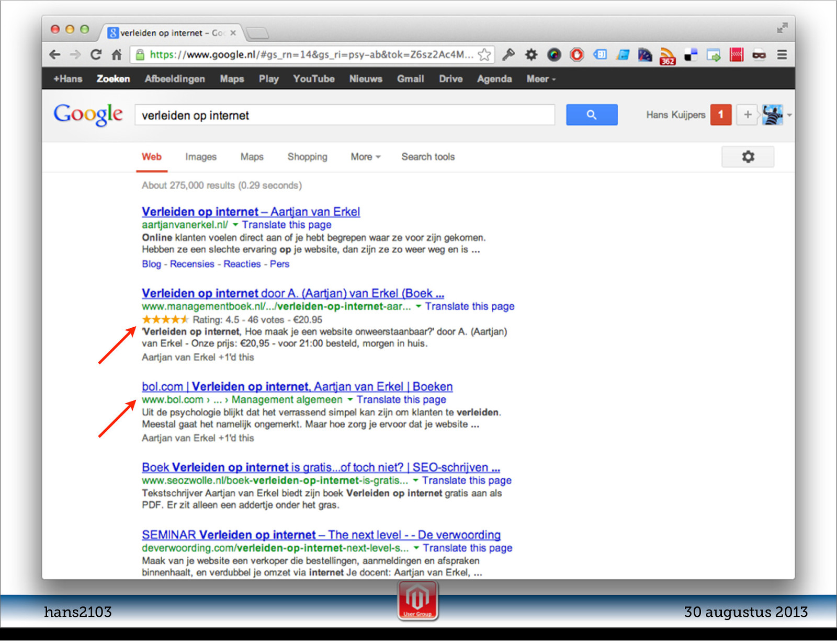This screenshot has height=644, width=837.
Task: Open the account dropdown arrow beside avatar
Action: [789, 115]
